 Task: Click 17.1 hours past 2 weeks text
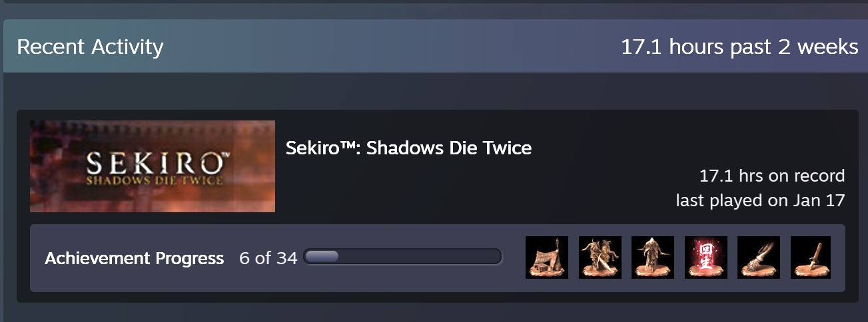coord(739,47)
